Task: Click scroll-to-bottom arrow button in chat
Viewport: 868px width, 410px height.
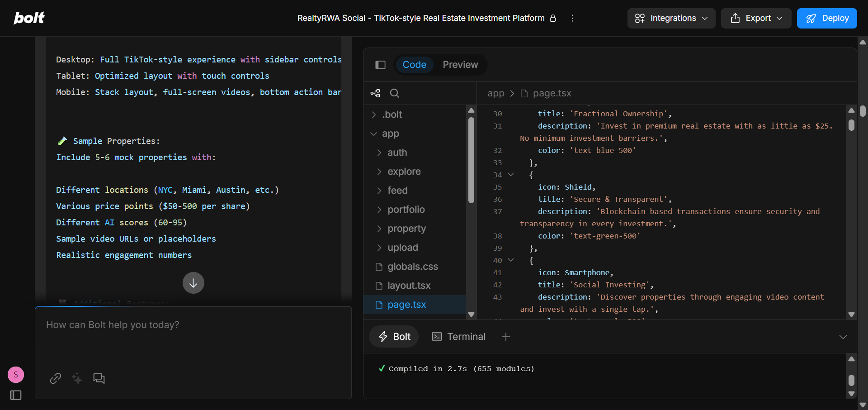Action: pos(193,283)
